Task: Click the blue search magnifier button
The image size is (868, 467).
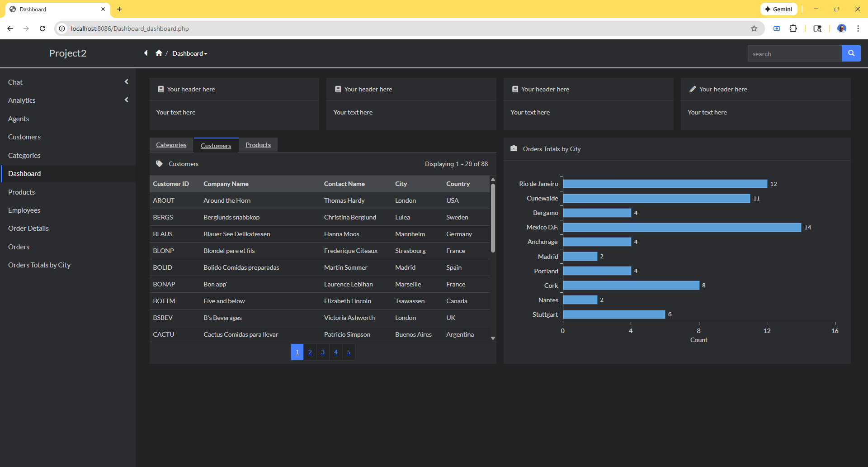Action: [x=851, y=53]
